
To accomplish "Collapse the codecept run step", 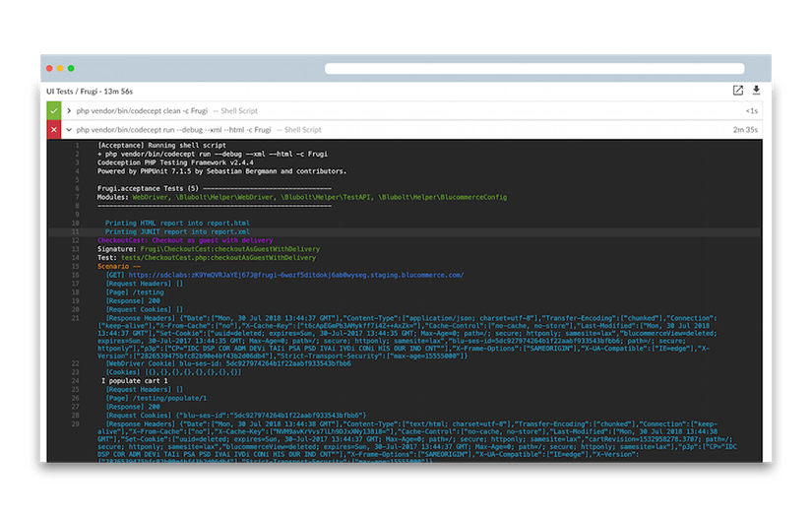I will click(x=69, y=130).
